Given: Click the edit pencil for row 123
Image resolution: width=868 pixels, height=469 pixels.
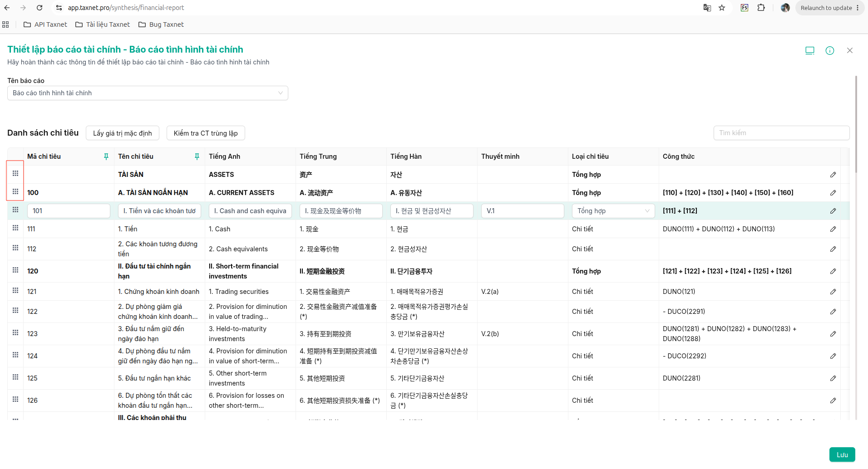Looking at the screenshot, I should 833,334.
